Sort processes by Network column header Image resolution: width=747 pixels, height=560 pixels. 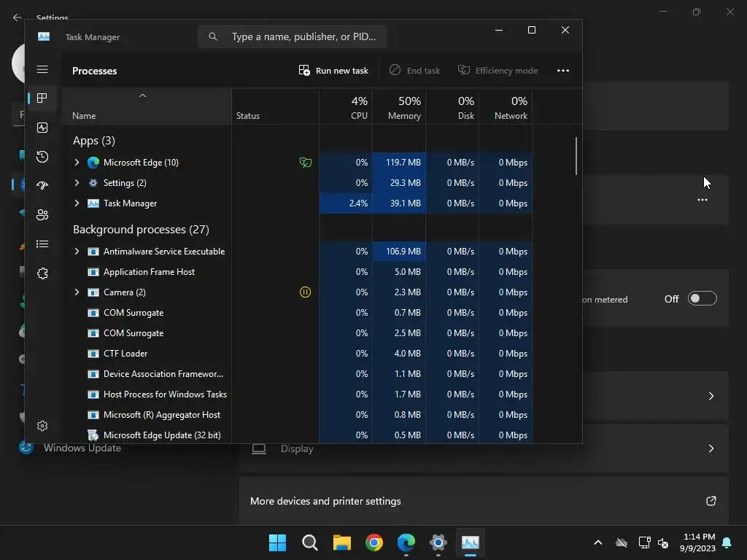[x=506, y=106]
